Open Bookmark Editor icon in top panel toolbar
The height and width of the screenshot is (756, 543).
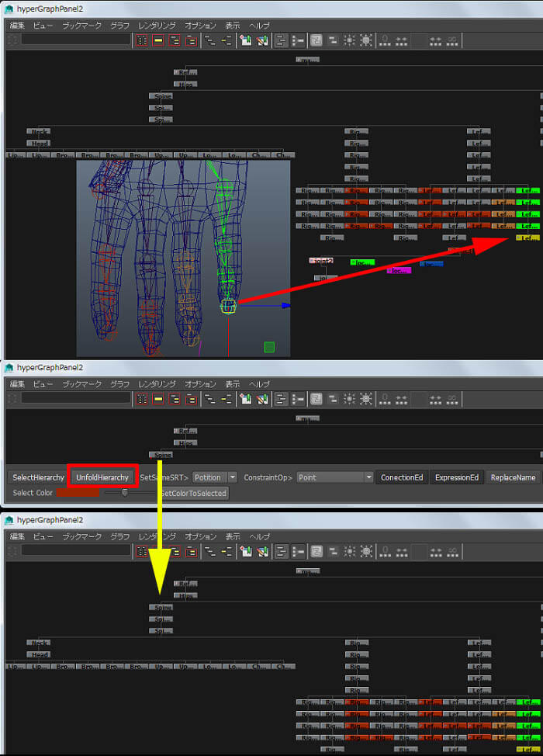[x=262, y=40]
